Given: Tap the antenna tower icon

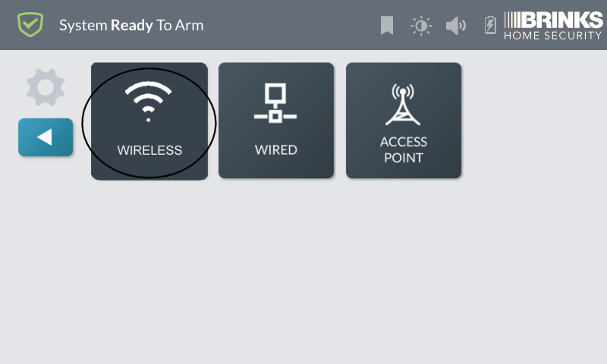Looking at the screenshot, I should coord(403,105).
